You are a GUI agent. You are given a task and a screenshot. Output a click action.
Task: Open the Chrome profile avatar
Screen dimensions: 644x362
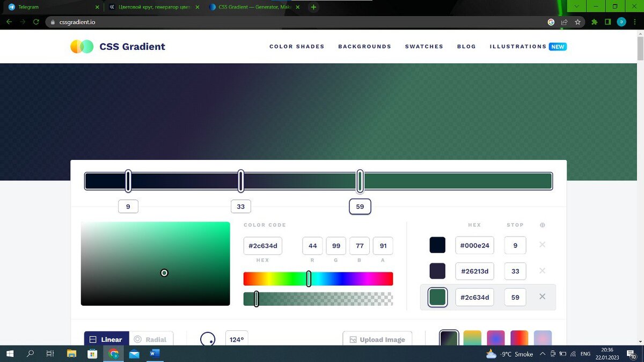(x=621, y=22)
